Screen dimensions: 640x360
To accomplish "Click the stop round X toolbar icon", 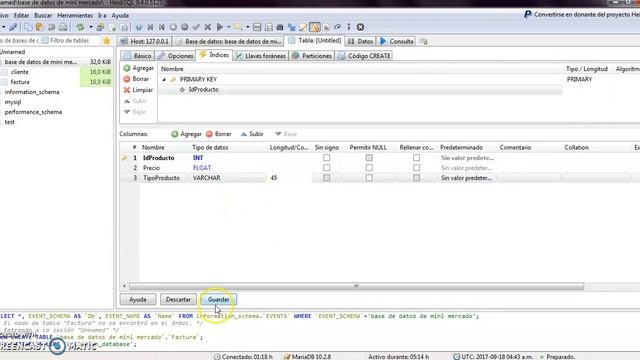I will click(x=360, y=27).
